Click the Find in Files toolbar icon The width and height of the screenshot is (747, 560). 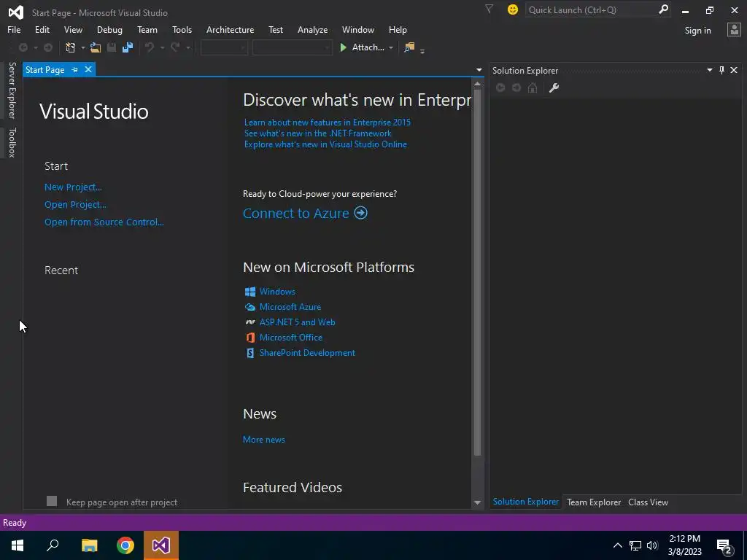pyautogui.click(x=409, y=47)
